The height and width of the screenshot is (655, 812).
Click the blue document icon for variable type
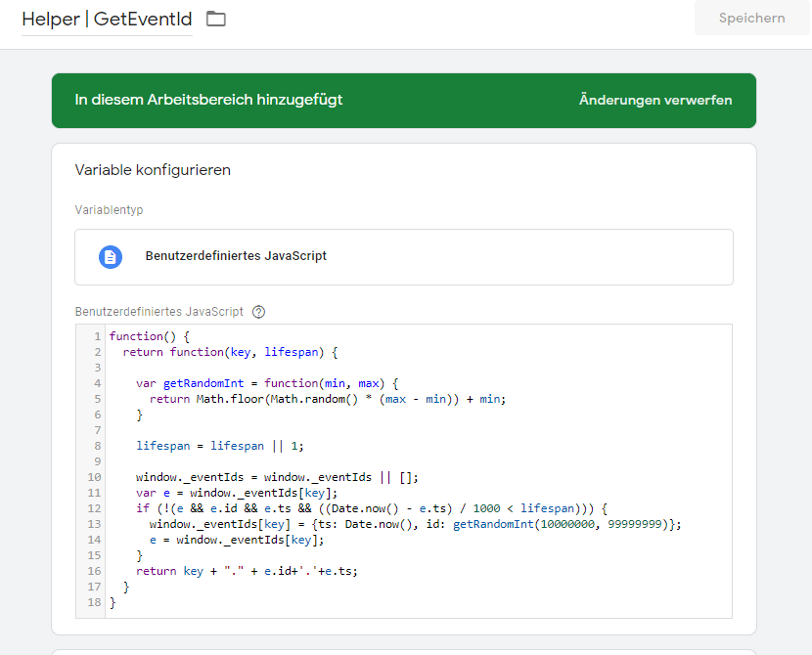[x=111, y=256]
